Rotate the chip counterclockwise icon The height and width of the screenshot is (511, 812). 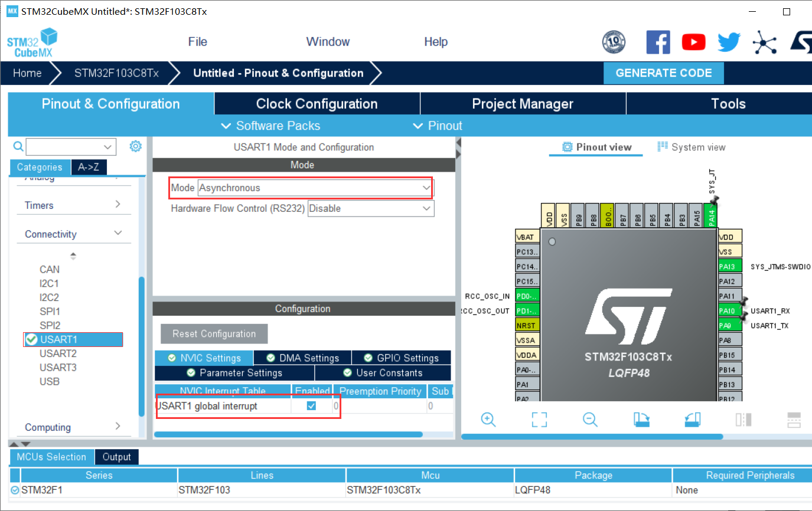coord(692,420)
